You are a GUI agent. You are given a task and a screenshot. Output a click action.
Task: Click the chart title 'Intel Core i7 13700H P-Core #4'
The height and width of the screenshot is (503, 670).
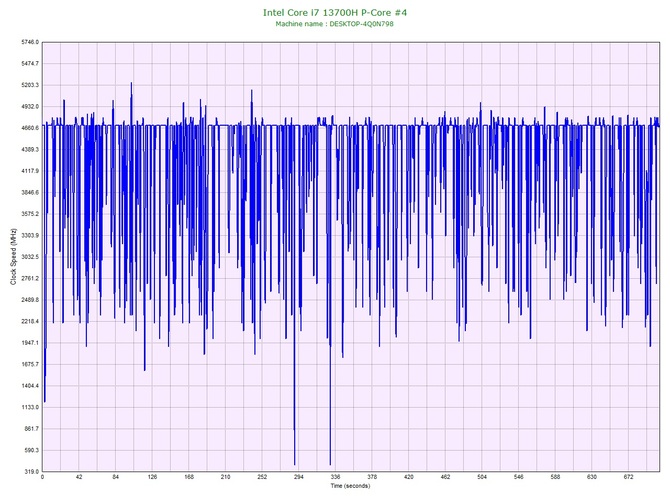[335, 12]
